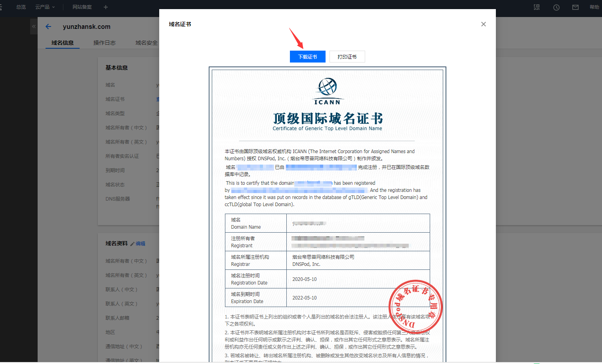Viewport: 602px width, 364px height.
Task: Select the registration date 2020-05-10
Action: click(305, 279)
